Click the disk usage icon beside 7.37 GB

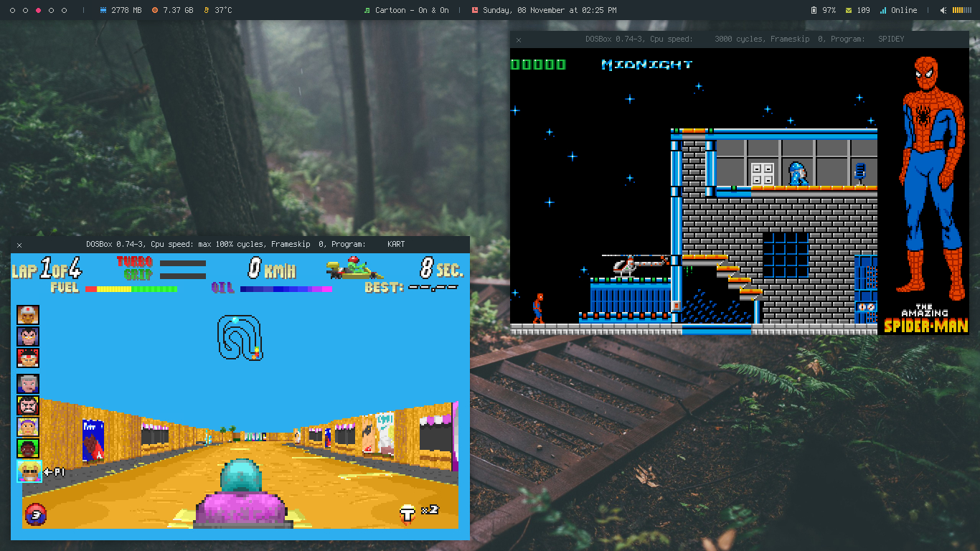[155, 10]
